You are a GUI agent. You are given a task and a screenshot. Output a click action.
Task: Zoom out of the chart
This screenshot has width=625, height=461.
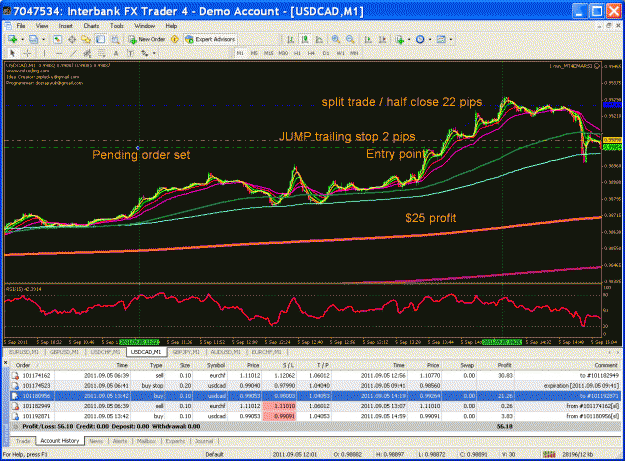tap(350, 39)
